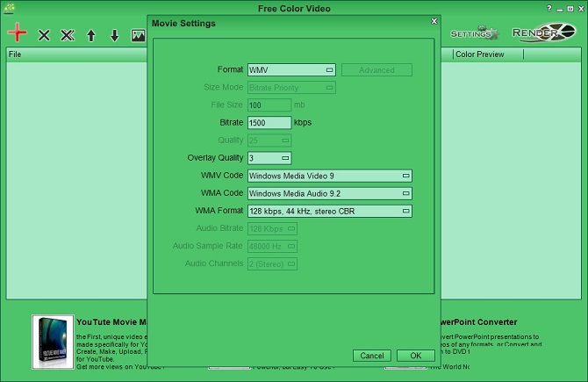Click the Color Preview column header

(x=487, y=54)
